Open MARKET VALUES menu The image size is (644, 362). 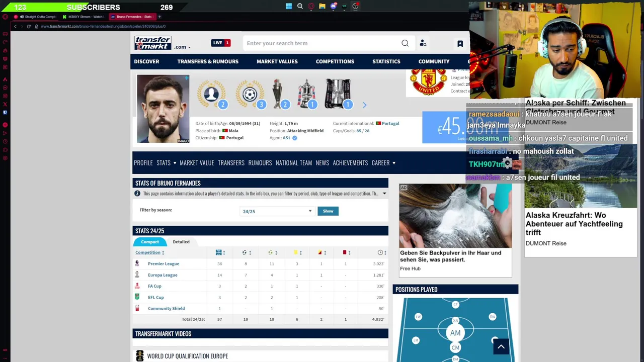click(277, 61)
